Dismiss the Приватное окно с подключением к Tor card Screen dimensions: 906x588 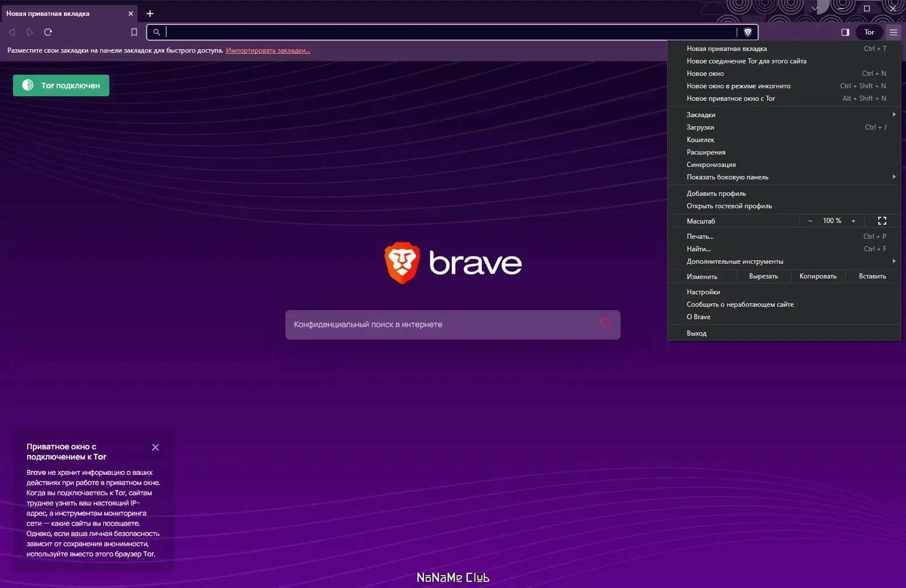[x=156, y=448]
